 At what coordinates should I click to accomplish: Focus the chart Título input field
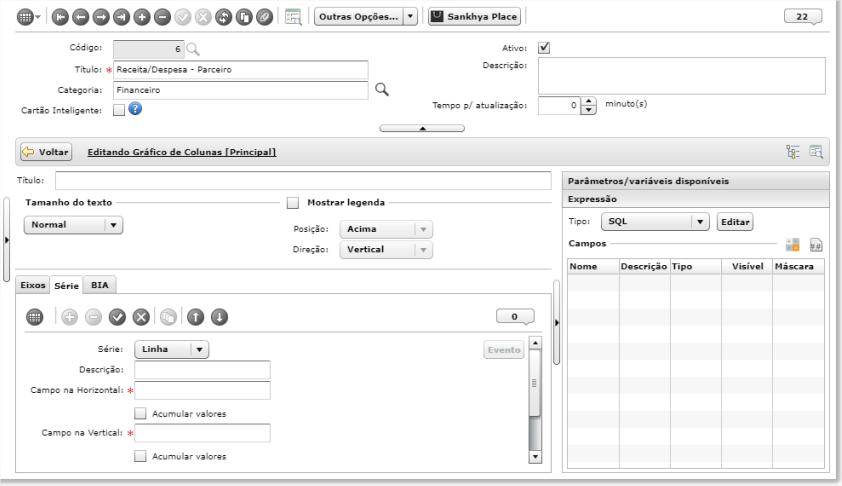[303, 180]
